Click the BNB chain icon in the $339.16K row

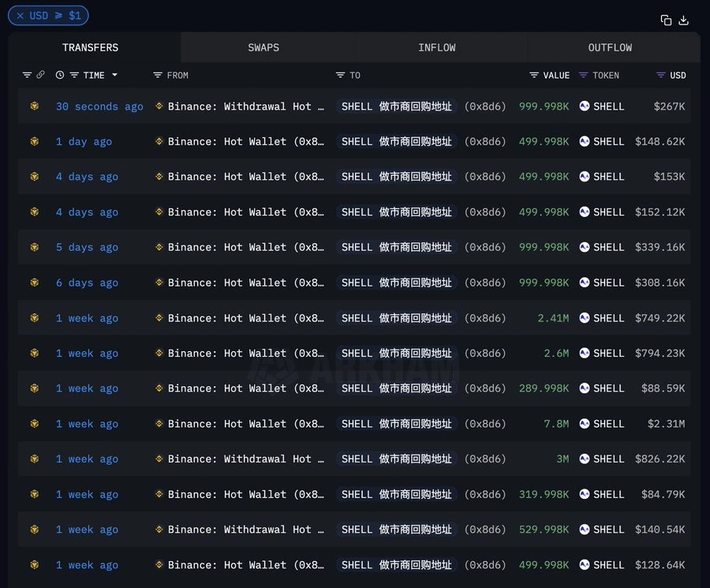click(x=35, y=247)
